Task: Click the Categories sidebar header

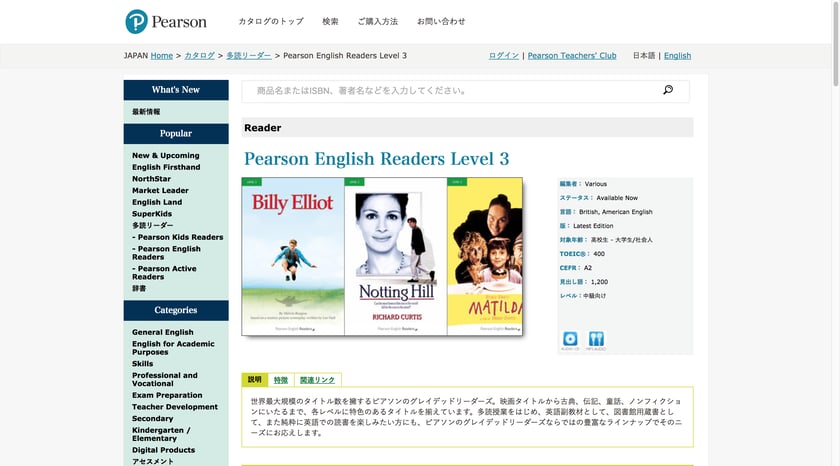Action: pyautogui.click(x=176, y=311)
